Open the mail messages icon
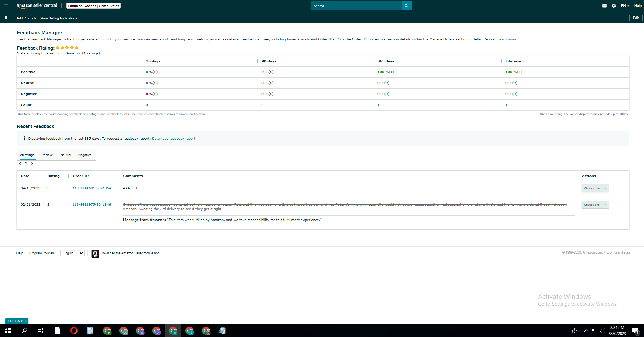644x337 pixels. [604, 6]
